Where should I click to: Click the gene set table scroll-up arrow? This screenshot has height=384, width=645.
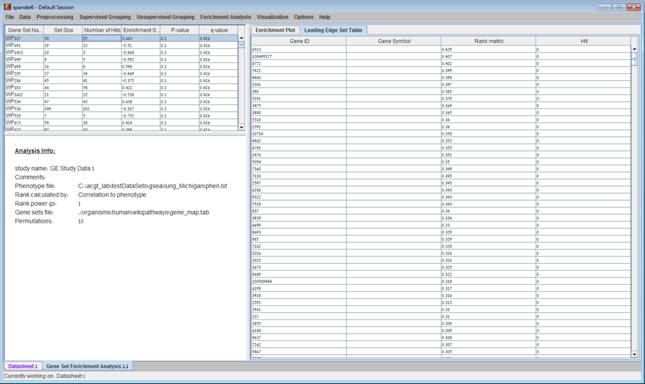[241, 38]
